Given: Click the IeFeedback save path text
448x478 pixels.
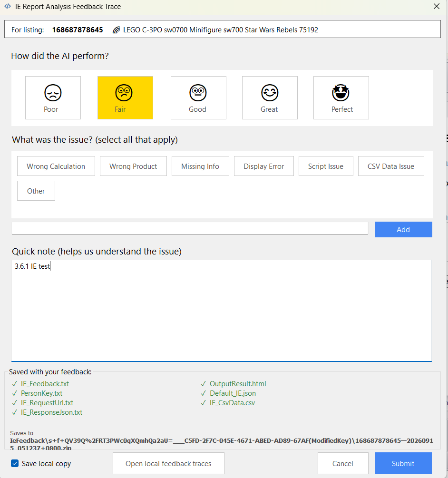Looking at the screenshot, I should point(221,444).
